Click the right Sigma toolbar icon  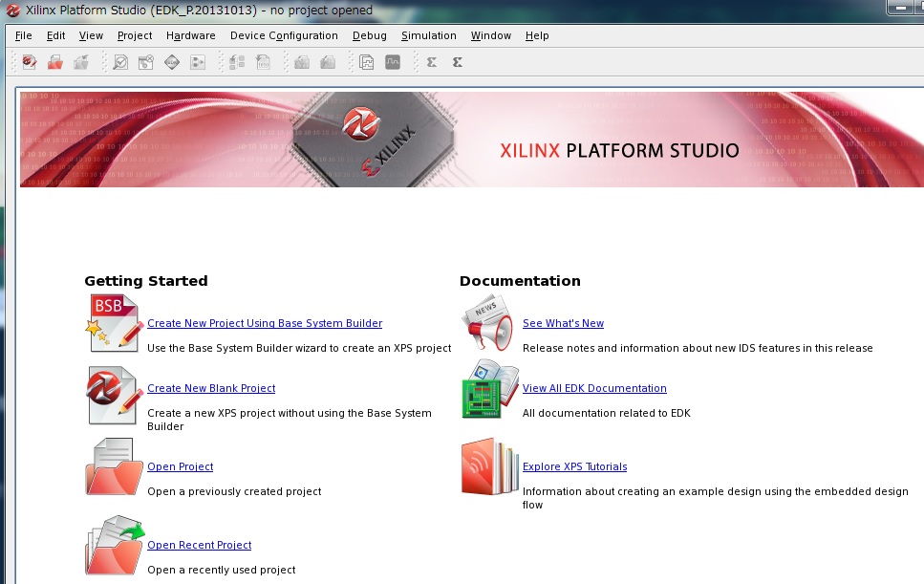click(x=458, y=62)
